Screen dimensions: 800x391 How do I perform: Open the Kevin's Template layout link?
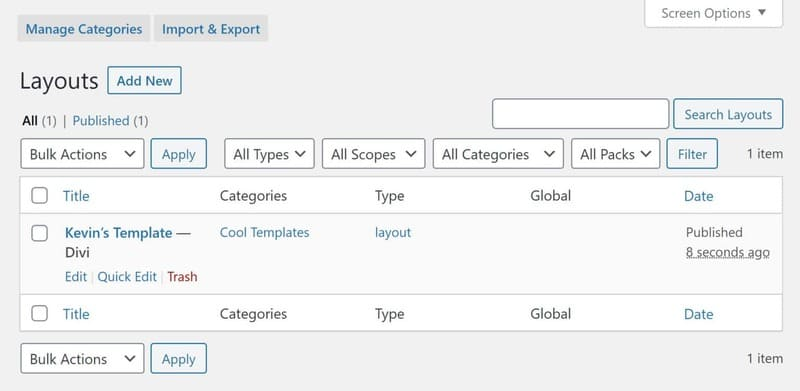pyautogui.click(x=118, y=233)
